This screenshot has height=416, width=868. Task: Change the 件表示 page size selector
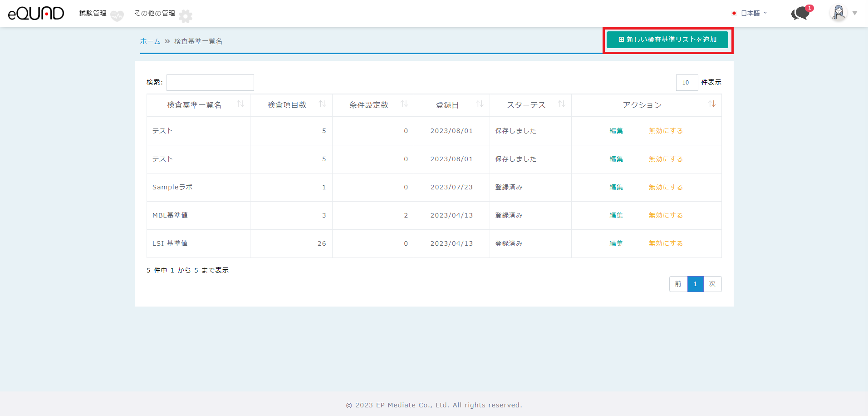(x=687, y=83)
